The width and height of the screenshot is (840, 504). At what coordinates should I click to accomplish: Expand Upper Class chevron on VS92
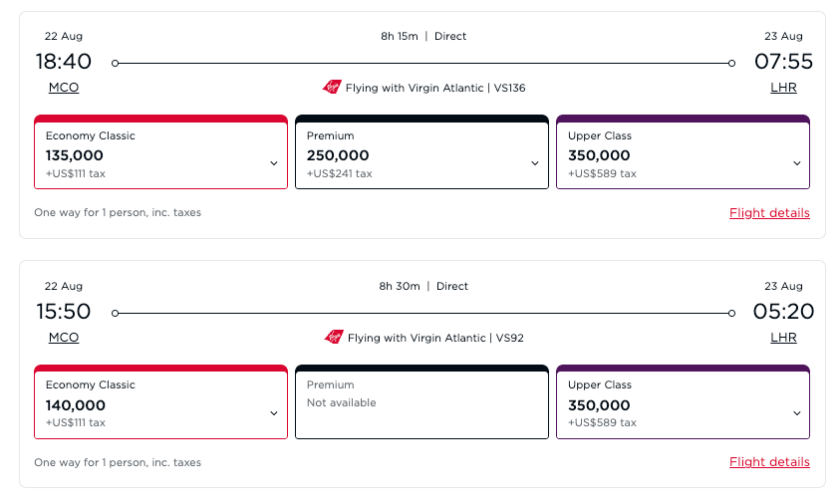tap(796, 413)
